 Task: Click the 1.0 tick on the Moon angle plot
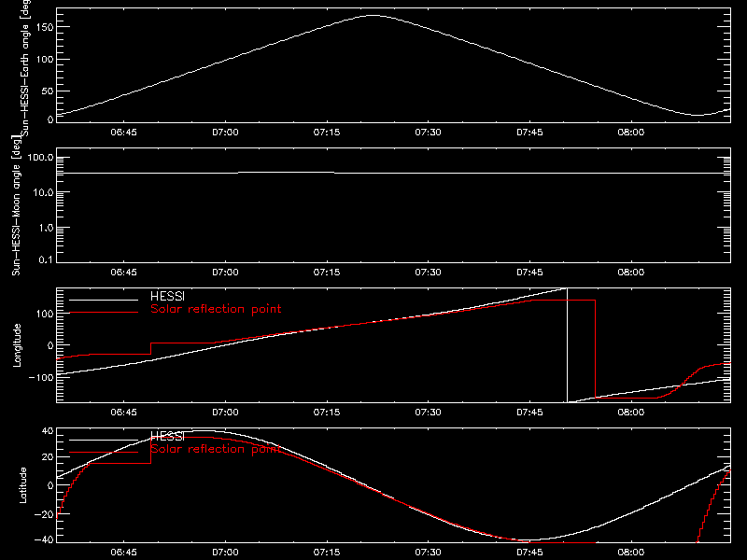46,228
